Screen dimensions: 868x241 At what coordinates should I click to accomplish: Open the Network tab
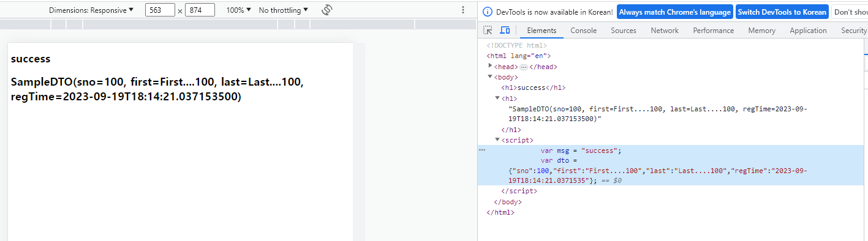coord(665,30)
